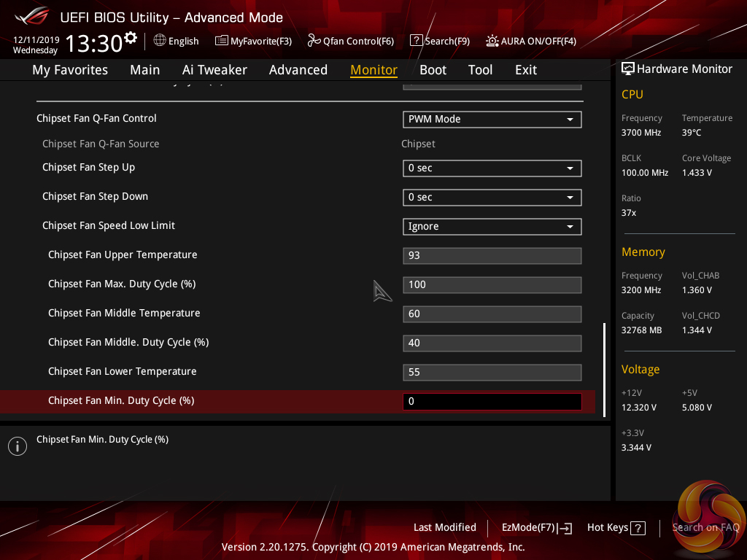Viewport: 747px width, 560px height.
Task: Click the settings gear icon beside the clock
Action: (131, 37)
